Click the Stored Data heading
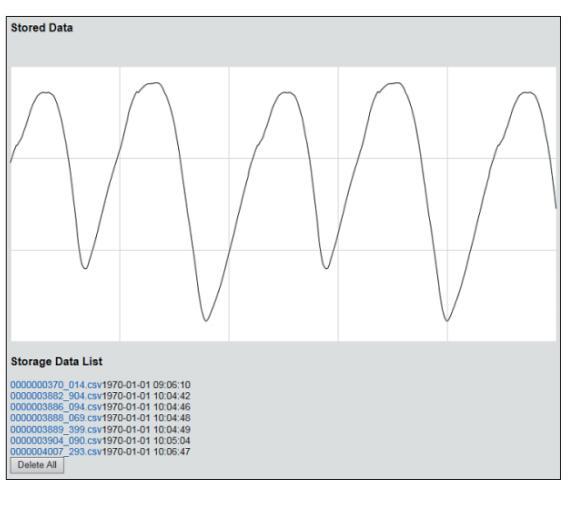The height and width of the screenshot is (516, 569). tap(42, 28)
